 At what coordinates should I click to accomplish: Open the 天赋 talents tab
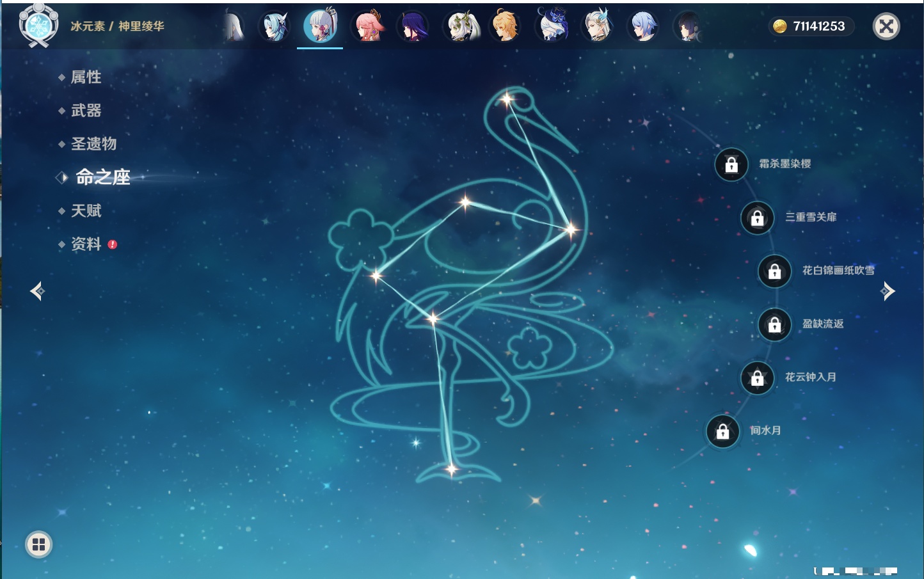coord(86,210)
